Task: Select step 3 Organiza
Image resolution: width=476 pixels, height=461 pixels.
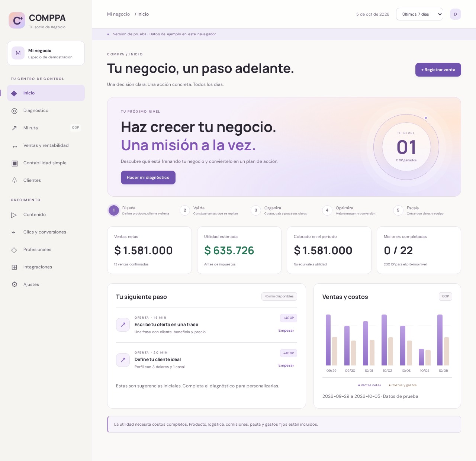Action: click(279, 210)
